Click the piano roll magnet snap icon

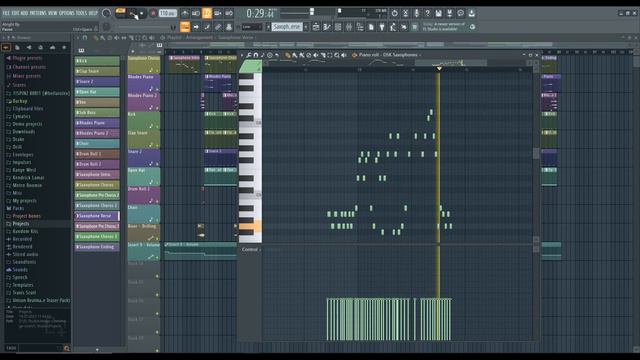pos(256,55)
